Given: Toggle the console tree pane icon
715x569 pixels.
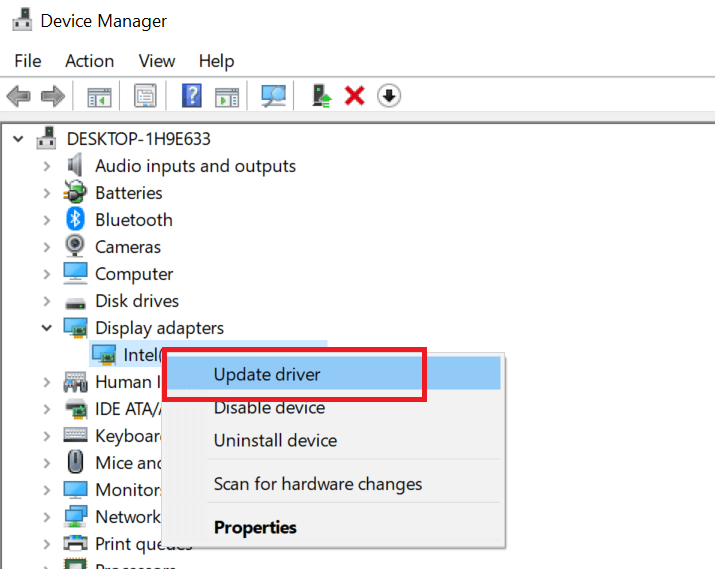Looking at the screenshot, I should tap(99, 96).
